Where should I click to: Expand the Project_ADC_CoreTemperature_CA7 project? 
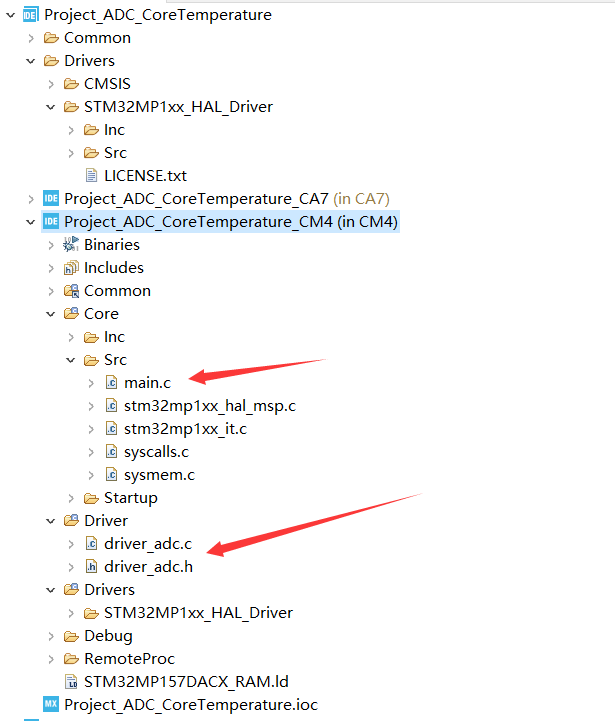31,199
